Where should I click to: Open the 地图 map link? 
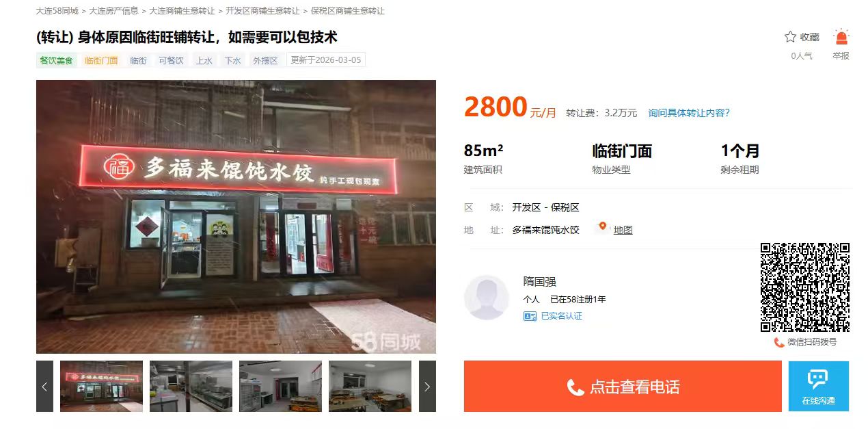(x=623, y=230)
